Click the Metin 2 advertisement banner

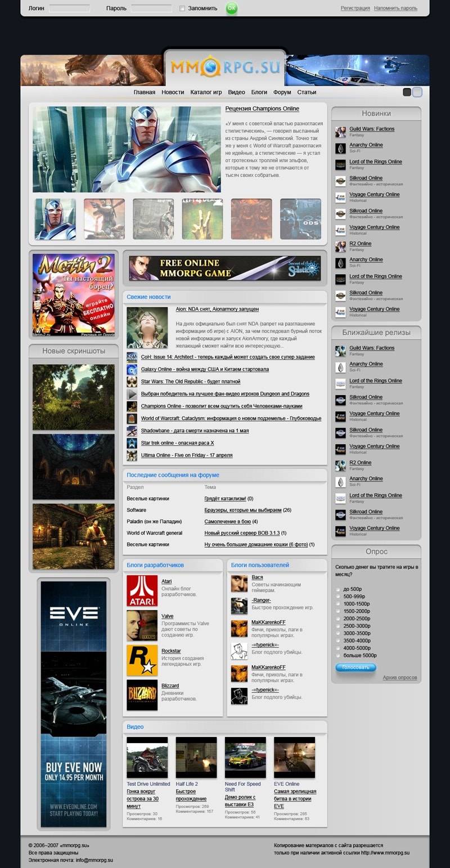(x=74, y=295)
